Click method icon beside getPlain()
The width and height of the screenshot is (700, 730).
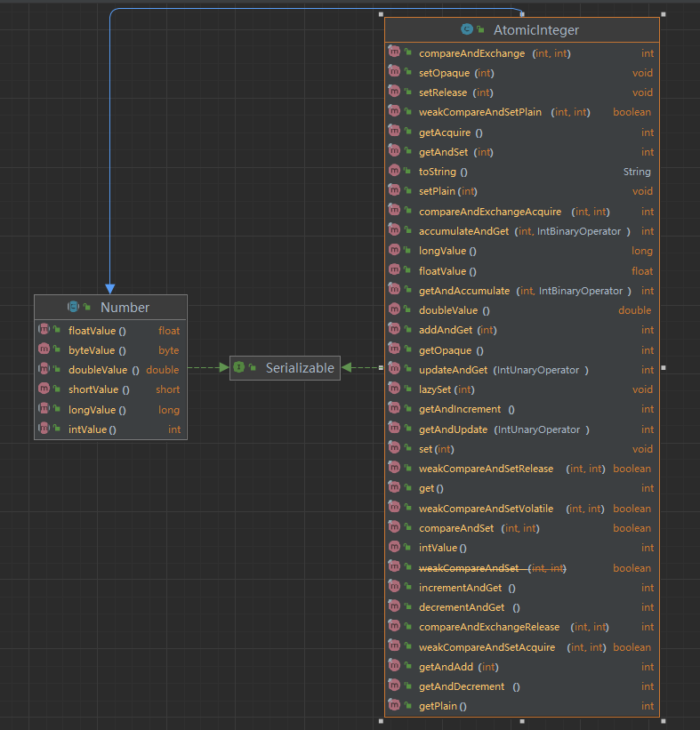coord(395,706)
